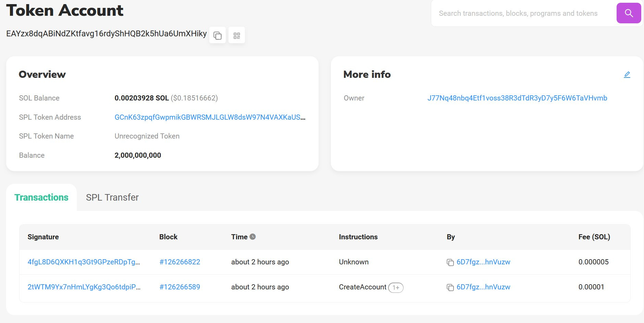Viewport: 644px width, 323px height.
Task: Click the Unrecognized Token name text
Action: (x=147, y=136)
